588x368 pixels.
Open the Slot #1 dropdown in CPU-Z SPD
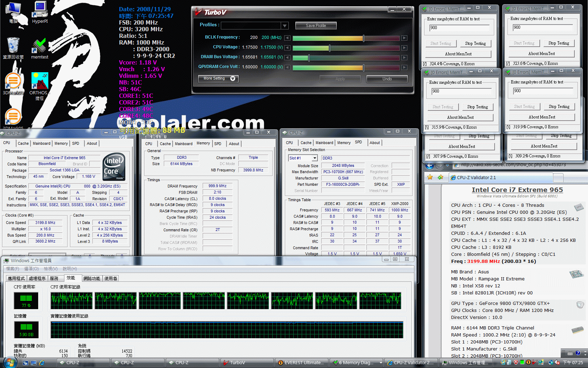(x=303, y=158)
